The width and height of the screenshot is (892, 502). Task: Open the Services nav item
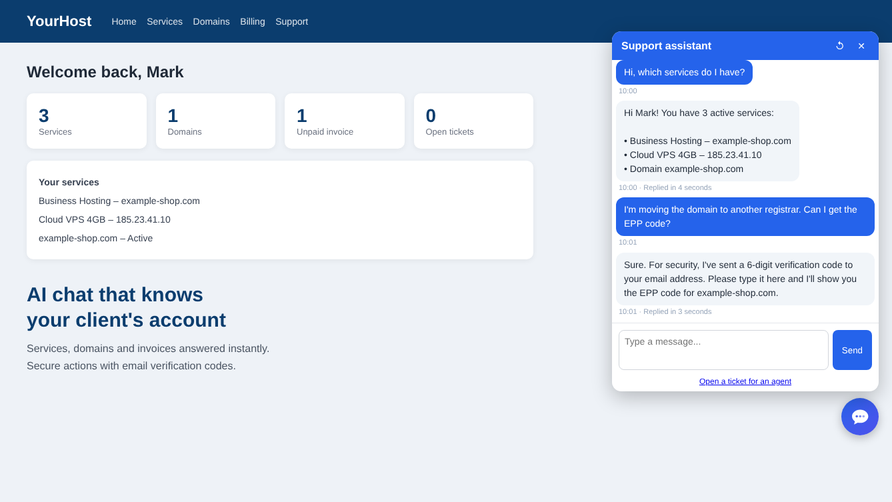coord(164,22)
